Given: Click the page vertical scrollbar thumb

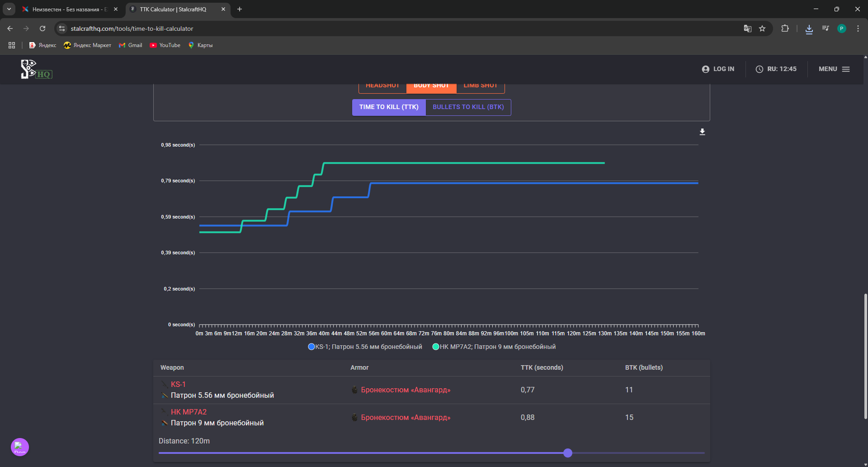Looking at the screenshot, I should pyautogui.click(x=865, y=357).
